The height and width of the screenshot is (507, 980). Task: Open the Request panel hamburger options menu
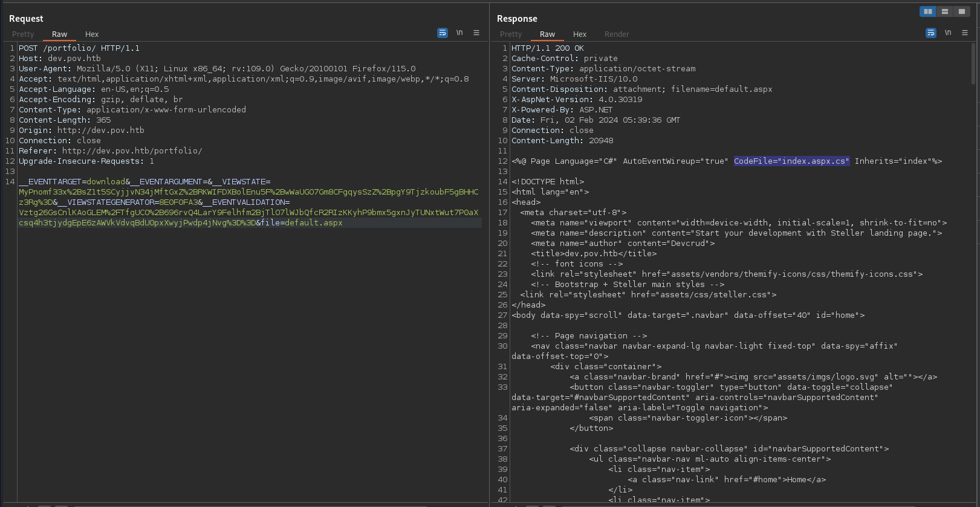coord(476,33)
